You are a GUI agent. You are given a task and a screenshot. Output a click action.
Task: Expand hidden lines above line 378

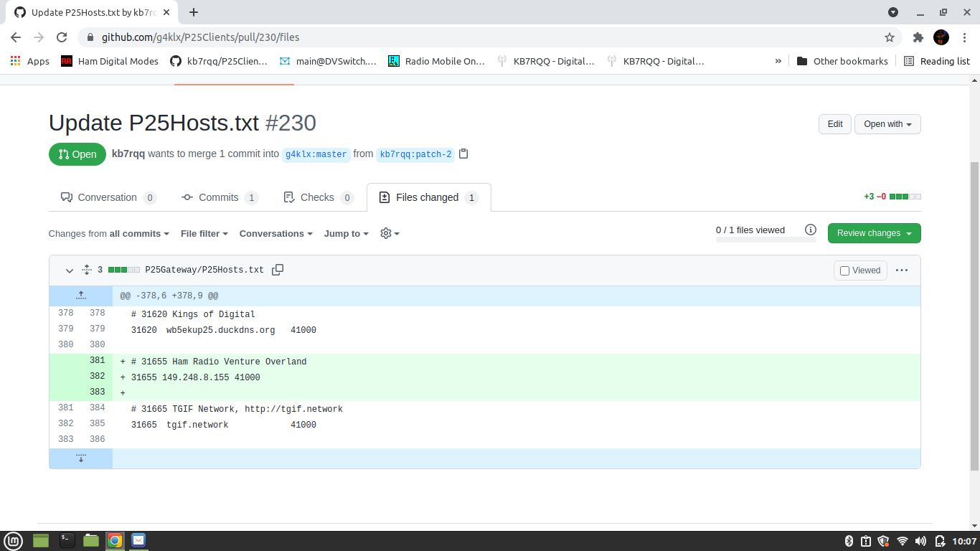click(x=81, y=296)
